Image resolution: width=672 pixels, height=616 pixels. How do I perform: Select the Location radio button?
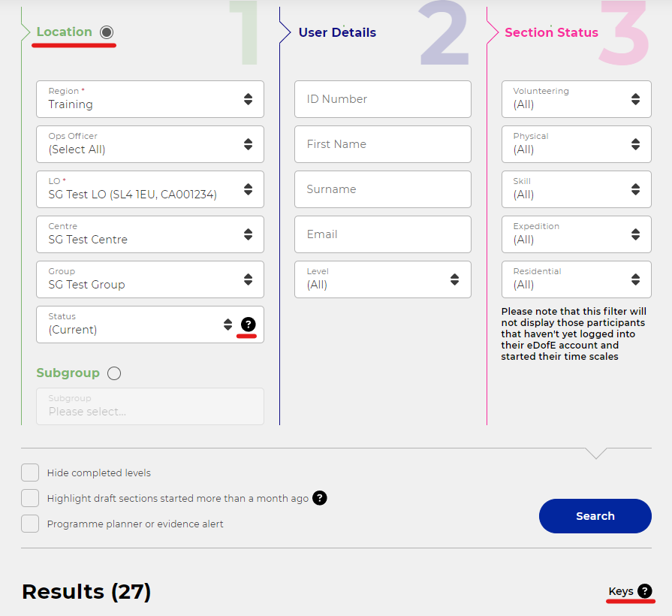pos(107,32)
